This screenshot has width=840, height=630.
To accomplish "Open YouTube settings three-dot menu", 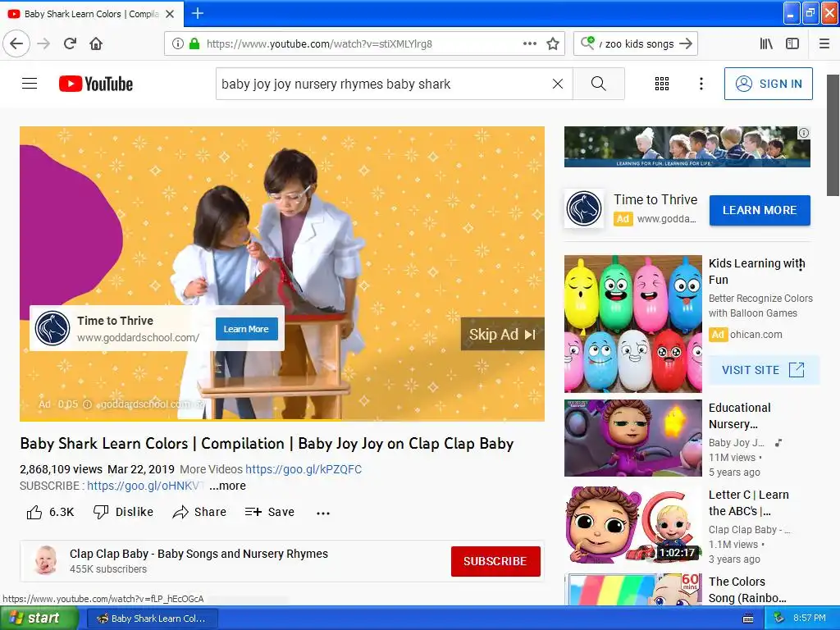I will 701,84.
